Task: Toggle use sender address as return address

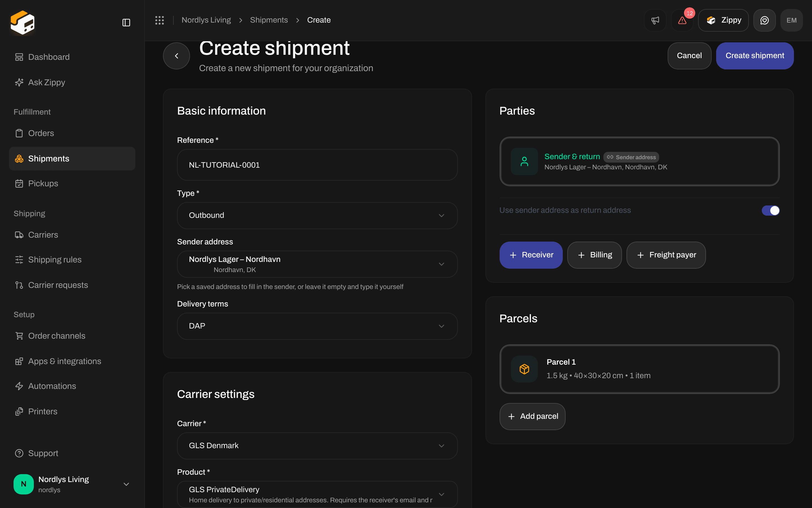Action: (770, 210)
